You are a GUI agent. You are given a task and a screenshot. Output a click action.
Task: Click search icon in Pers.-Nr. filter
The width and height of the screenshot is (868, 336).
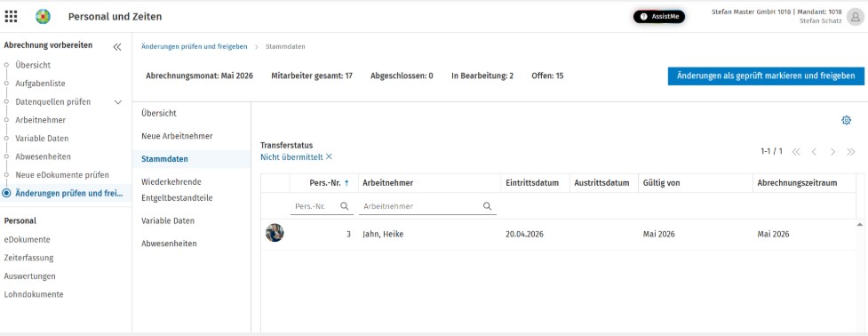tap(344, 206)
